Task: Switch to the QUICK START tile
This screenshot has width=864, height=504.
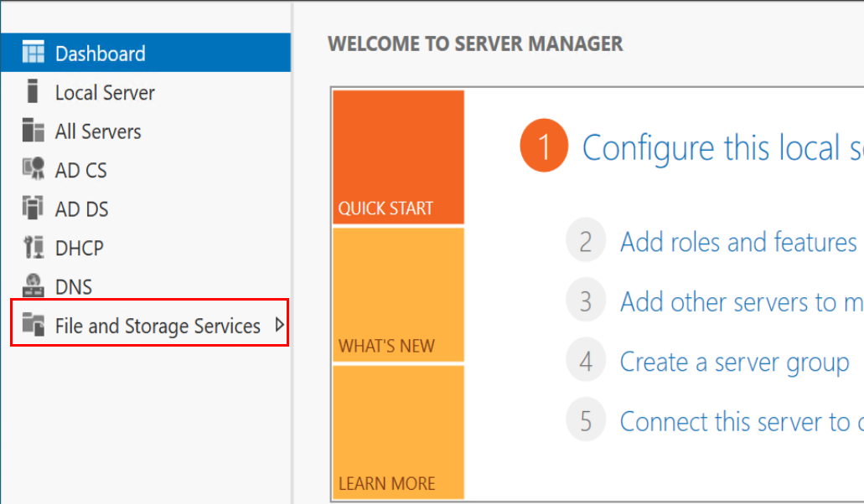Action: coord(398,157)
